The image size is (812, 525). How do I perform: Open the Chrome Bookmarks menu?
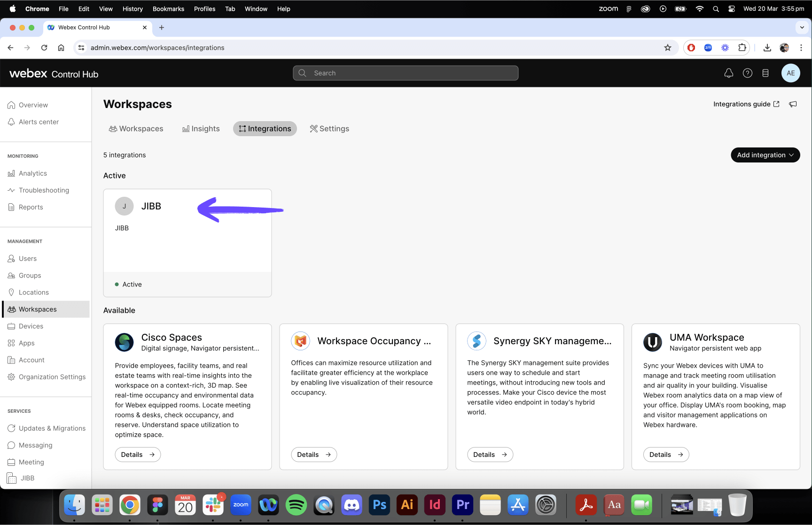click(168, 9)
